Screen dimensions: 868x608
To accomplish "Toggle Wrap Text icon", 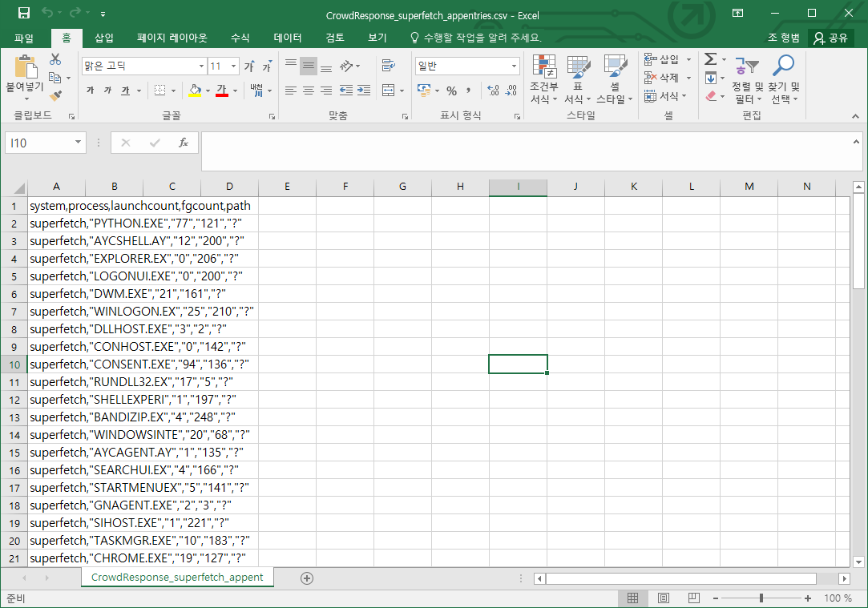I will click(389, 66).
